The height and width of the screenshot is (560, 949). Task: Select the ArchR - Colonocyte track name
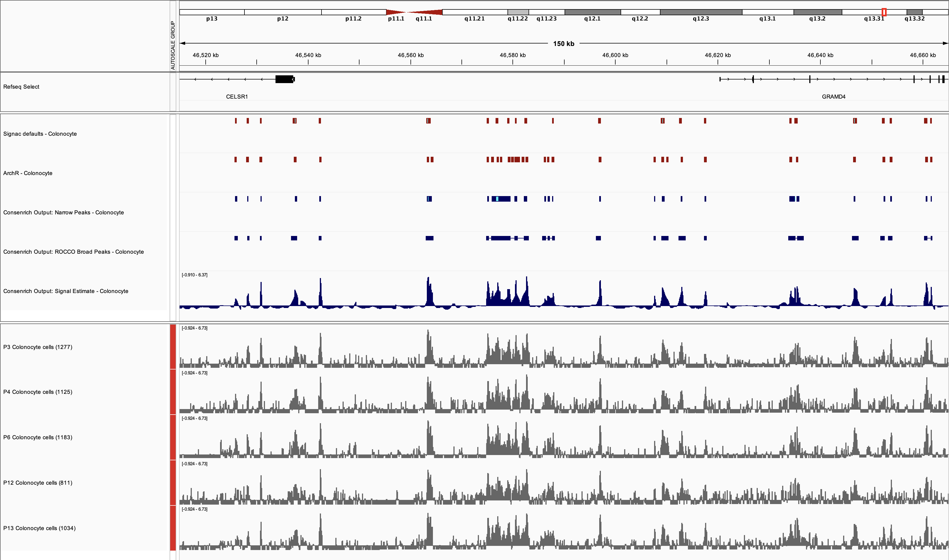click(28, 173)
